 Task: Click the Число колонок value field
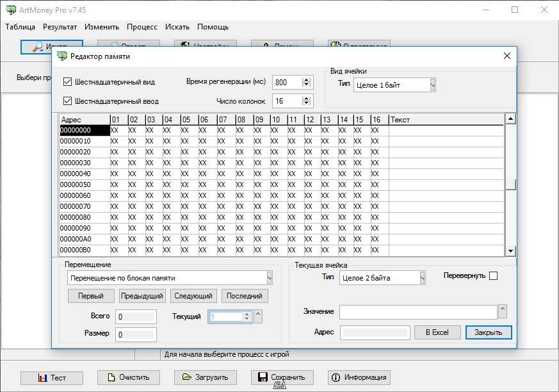[288, 101]
